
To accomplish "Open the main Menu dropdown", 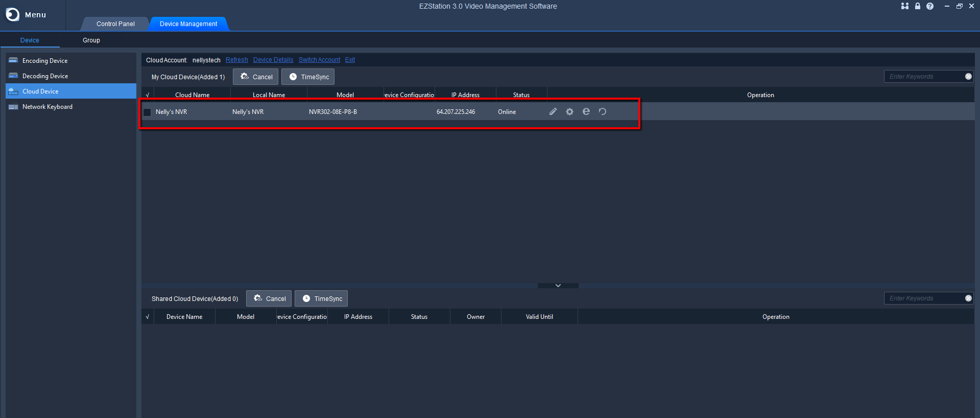I will pyautogui.click(x=27, y=15).
